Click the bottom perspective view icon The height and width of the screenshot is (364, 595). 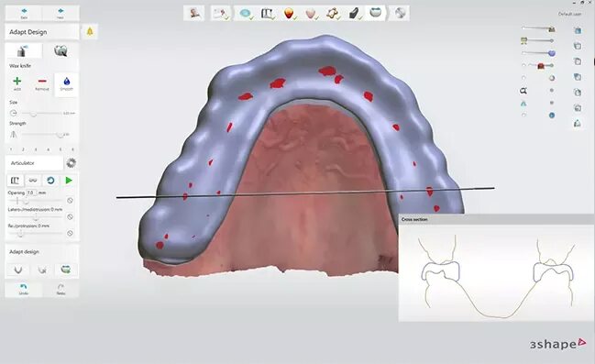tap(578, 124)
